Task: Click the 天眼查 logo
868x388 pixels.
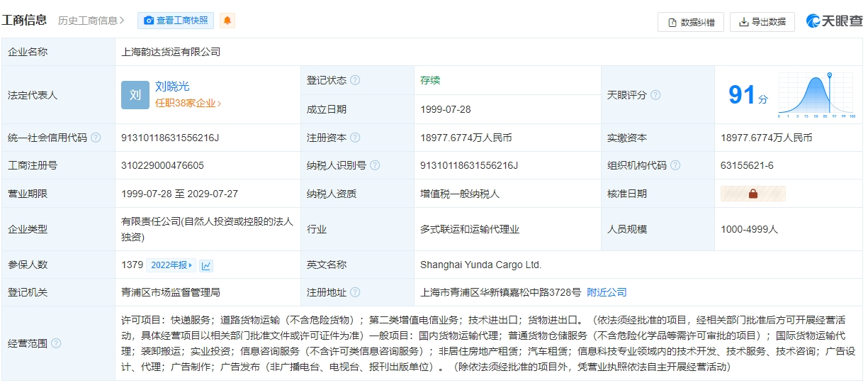Action: 835,21
